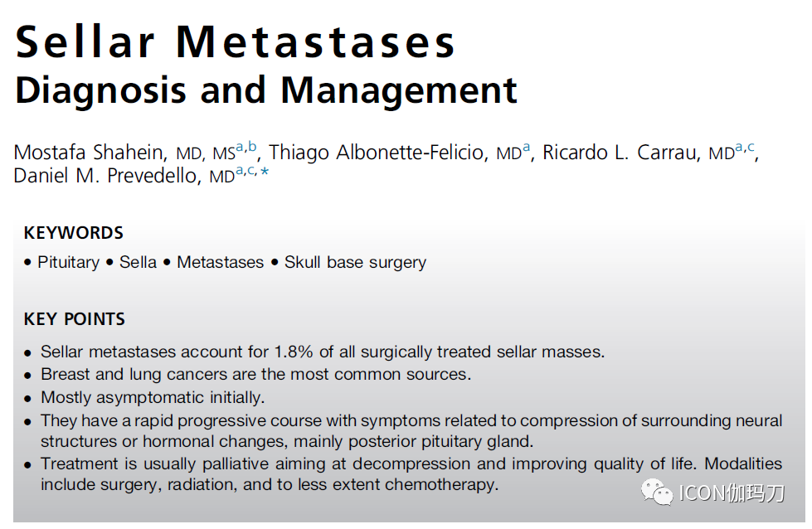The width and height of the screenshot is (812, 529).
Task: Click the key point mentioning 1.8% of sellar masses
Action: pyautogui.click(x=323, y=352)
